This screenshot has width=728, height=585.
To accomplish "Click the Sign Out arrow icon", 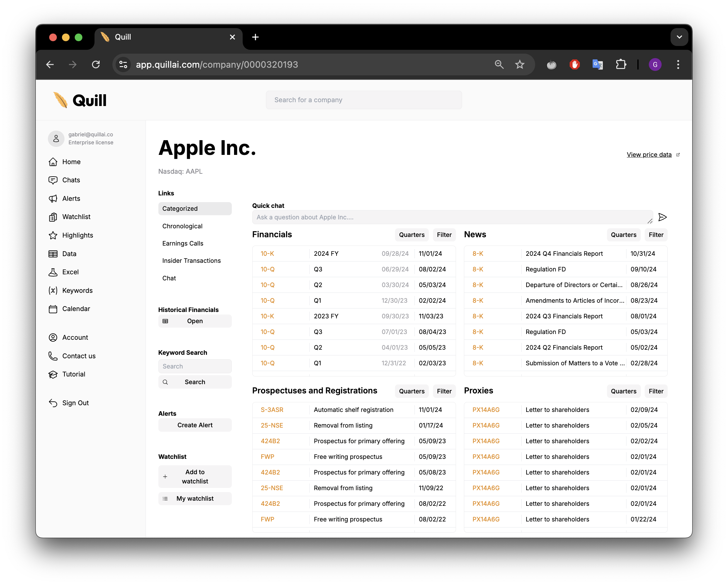I will [x=53, y=403].
